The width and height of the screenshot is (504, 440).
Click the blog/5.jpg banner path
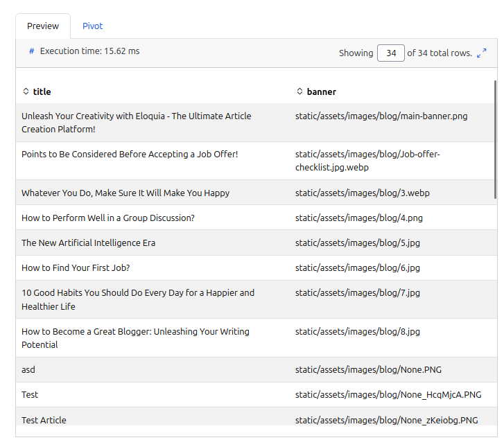pos(358,243)
